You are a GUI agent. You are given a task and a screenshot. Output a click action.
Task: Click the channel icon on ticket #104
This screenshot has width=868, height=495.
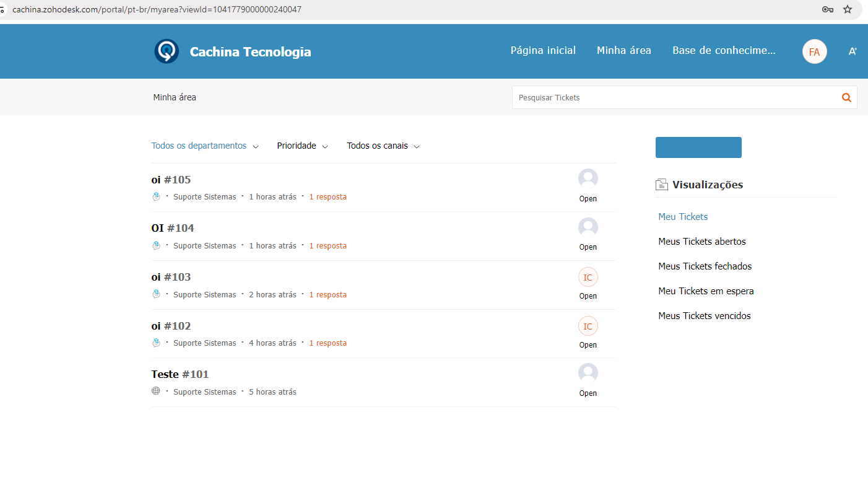coord(156,245)
